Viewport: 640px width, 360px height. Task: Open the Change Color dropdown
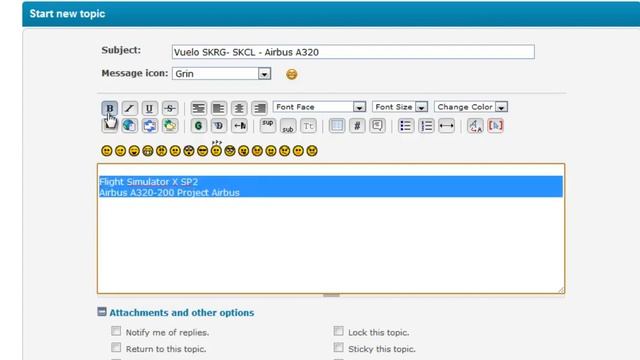pos(471,107)
